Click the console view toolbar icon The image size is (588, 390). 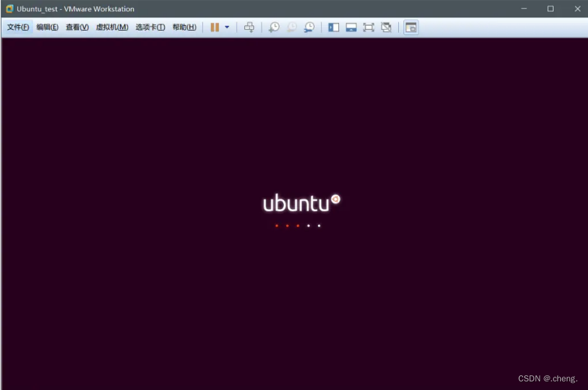411,27
